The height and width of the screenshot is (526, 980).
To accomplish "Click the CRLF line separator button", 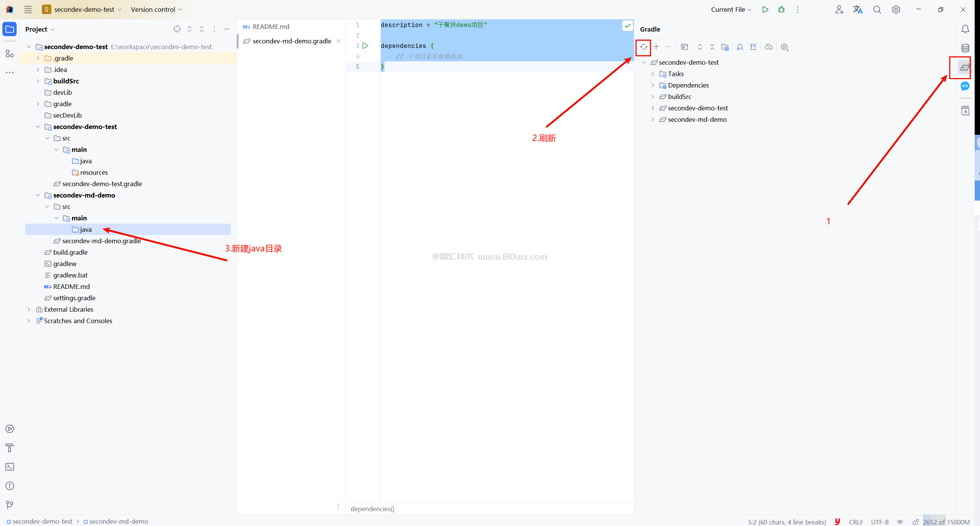I will [x=856, y=522].
